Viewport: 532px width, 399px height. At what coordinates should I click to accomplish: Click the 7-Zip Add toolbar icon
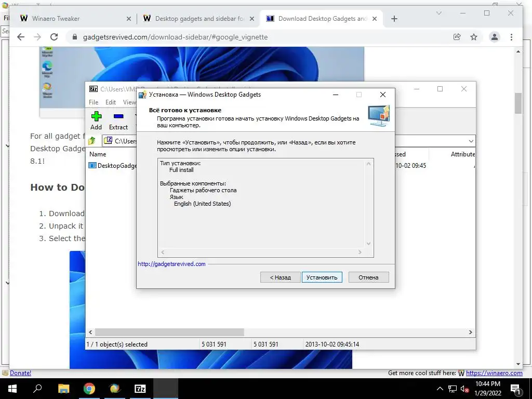tap(96, 121)
